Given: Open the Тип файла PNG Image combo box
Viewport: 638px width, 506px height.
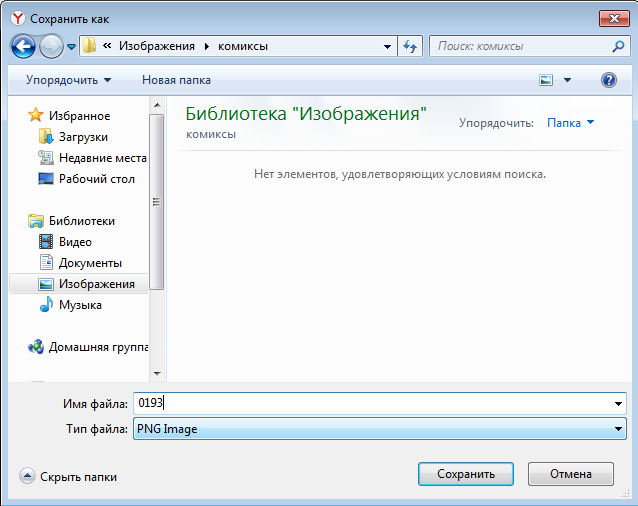Looking at the screenshot, I should click(x=380, y=429).
